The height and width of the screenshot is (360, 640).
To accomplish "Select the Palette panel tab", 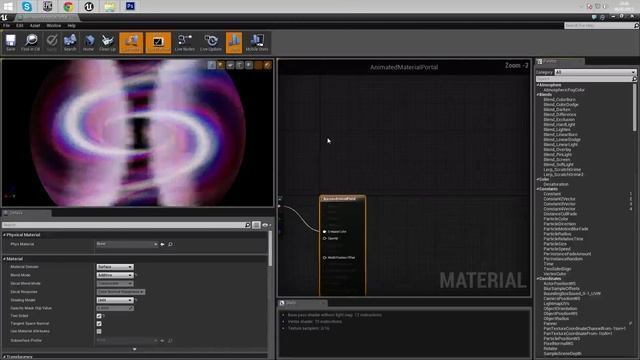I will pos(560,61).
